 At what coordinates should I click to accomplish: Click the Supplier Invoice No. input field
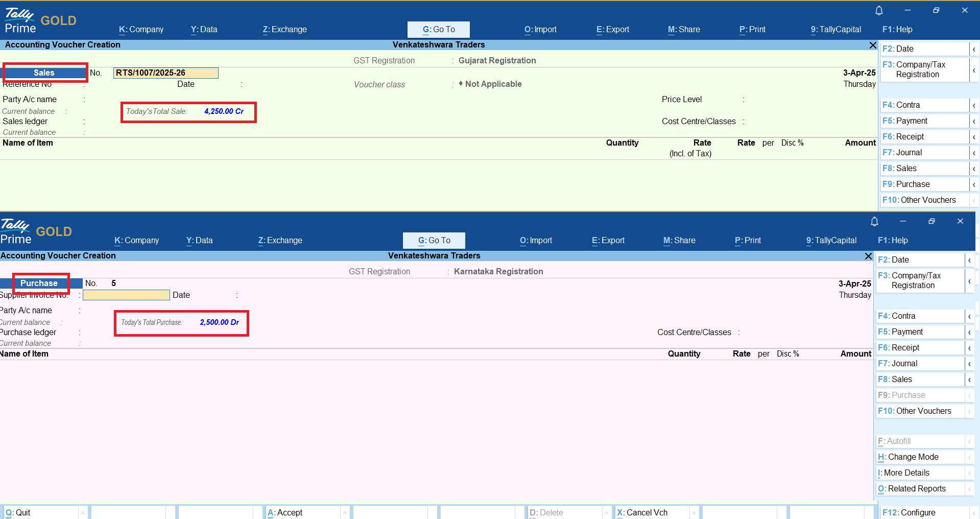126,295
